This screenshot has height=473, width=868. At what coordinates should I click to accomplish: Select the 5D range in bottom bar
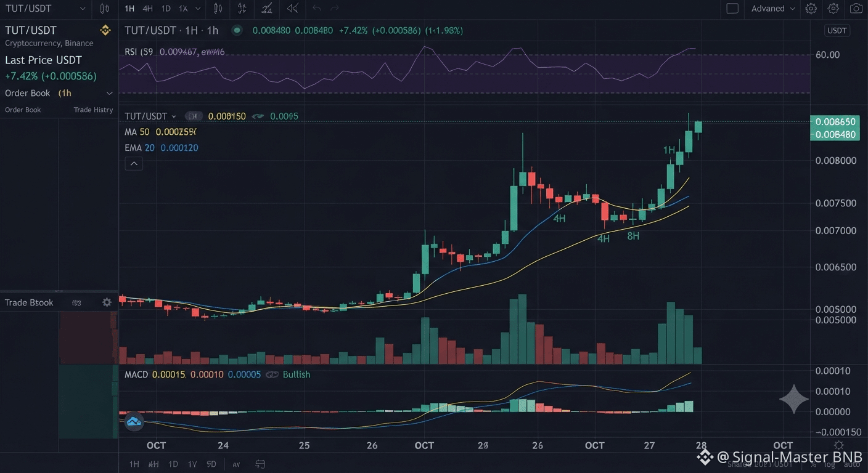(x=211, y=464)
